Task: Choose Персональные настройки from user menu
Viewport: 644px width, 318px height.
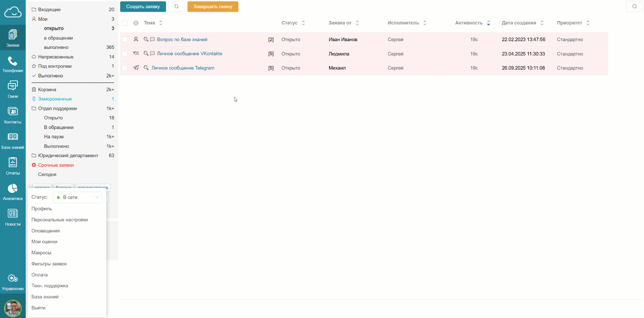Action: tap(60, 220)
